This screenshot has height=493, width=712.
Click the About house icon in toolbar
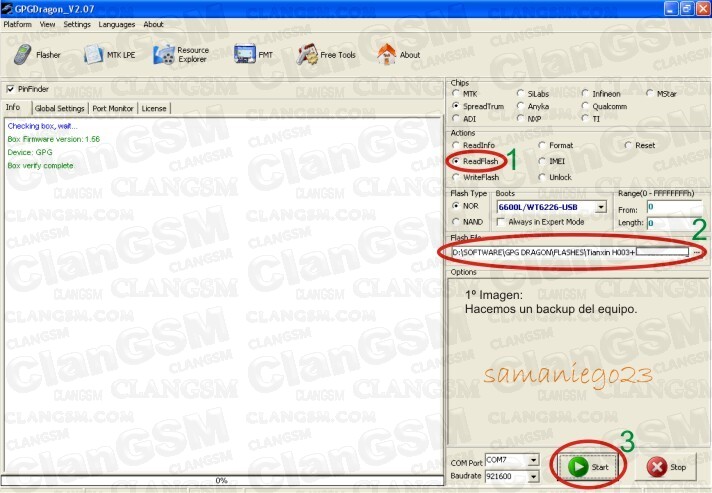pyautogui.click(x=386, y=54)
